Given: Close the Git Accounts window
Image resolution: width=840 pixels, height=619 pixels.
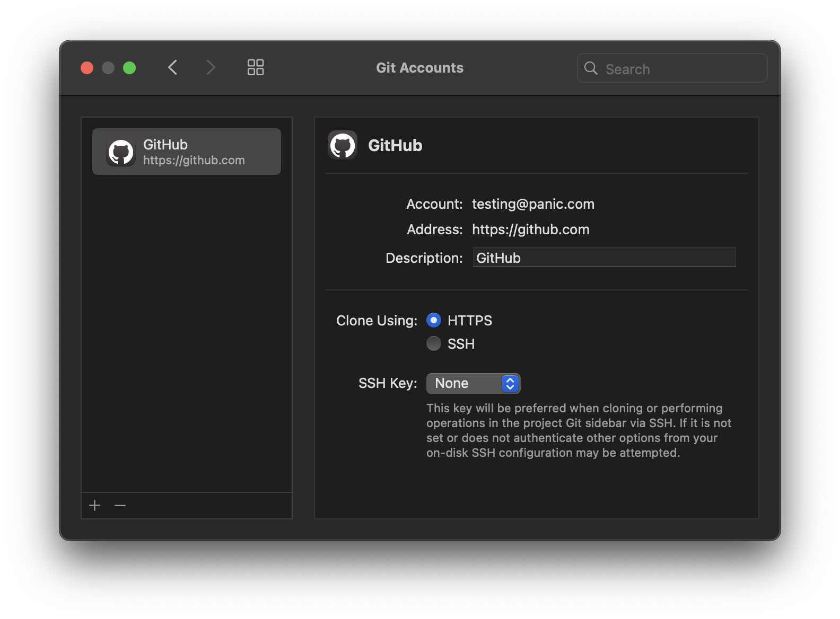Looking at the screenshot, I should point(87,68).
